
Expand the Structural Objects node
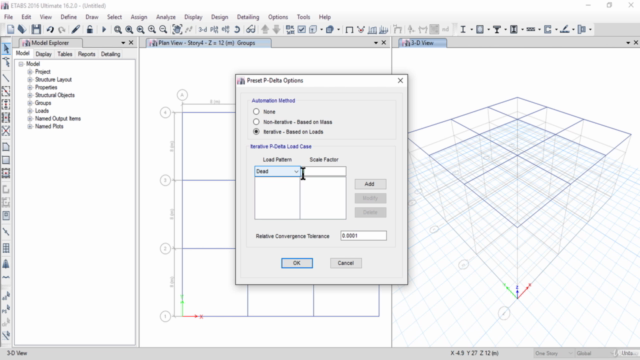(30, 95)
